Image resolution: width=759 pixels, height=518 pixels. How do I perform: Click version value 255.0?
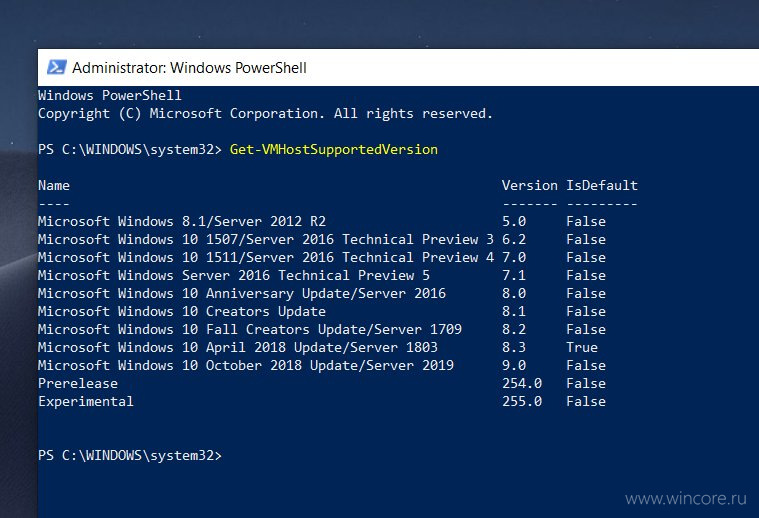click(x=522, y=401)
